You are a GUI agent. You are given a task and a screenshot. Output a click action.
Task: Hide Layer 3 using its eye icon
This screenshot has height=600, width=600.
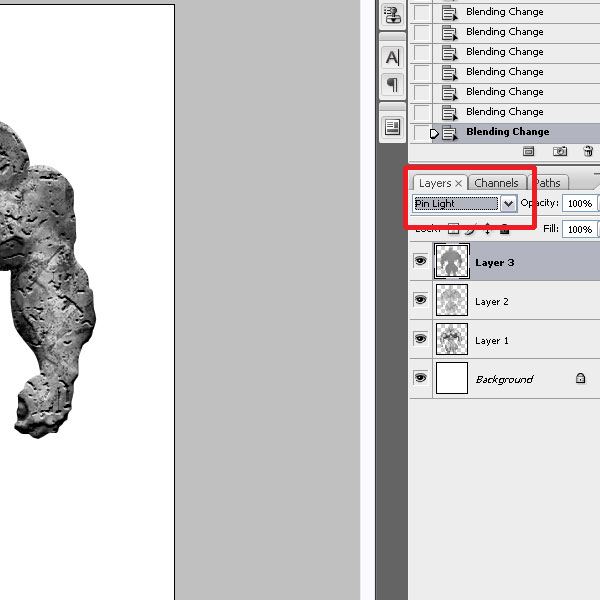point(421,261)
